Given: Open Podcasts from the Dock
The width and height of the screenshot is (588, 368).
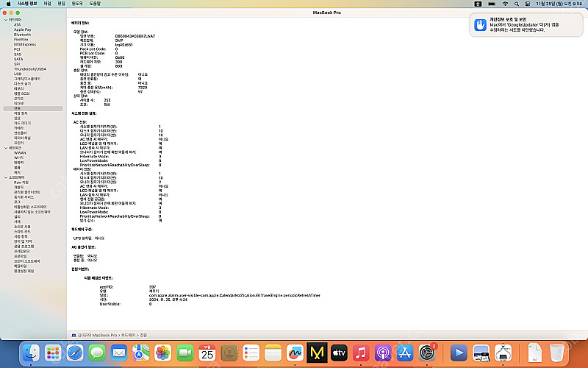Looking at the screenshot, I should pyautogui.click(x=383, y=353).
